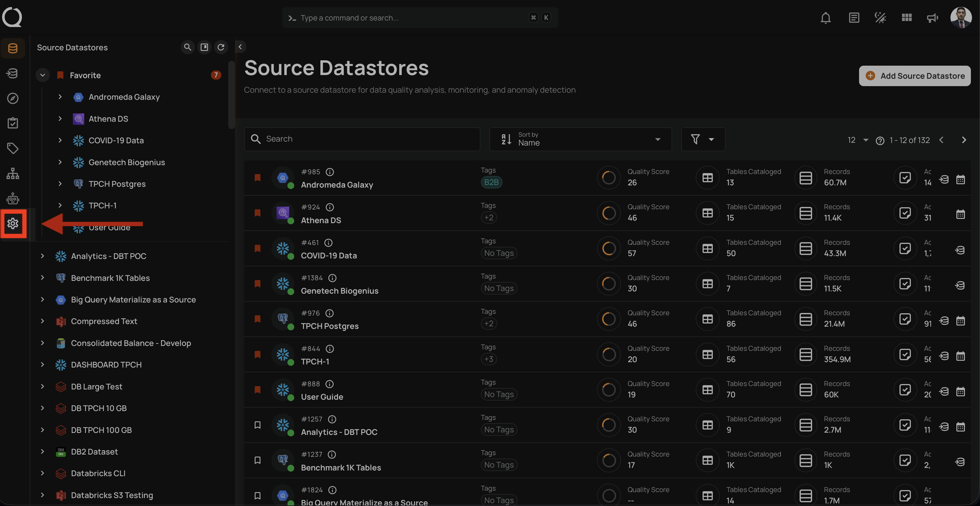Open the notifications bell

click(x=825, y=18)
